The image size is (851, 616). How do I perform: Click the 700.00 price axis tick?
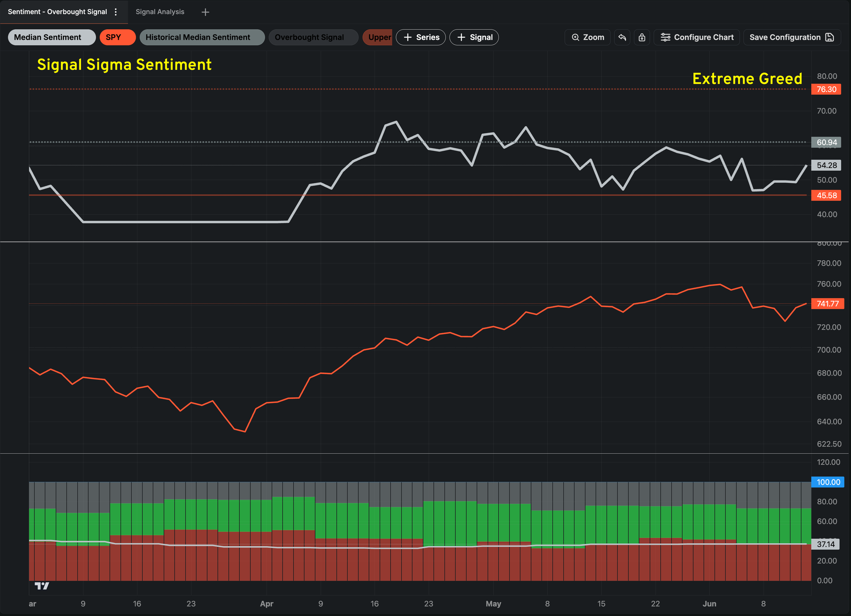829,350
